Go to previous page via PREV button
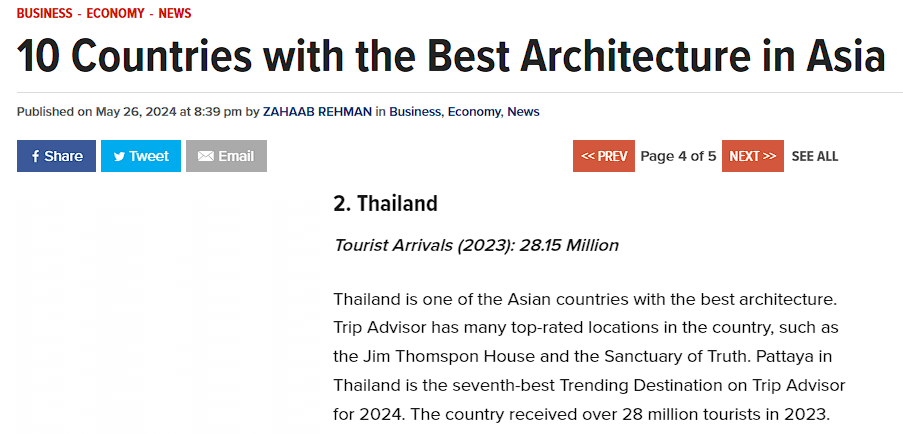903x434 pixels. point(604,156)
